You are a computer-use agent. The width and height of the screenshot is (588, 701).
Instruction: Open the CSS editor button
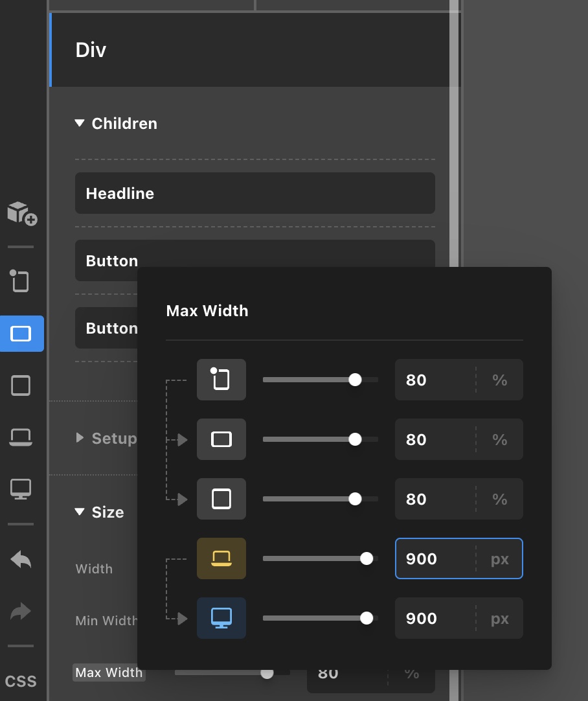[21, 681]
